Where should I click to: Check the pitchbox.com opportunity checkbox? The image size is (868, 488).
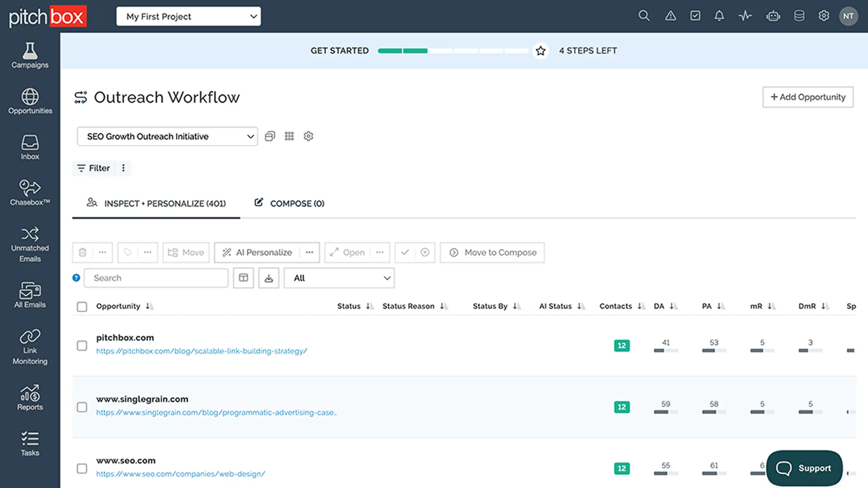[x=82, y=346]
